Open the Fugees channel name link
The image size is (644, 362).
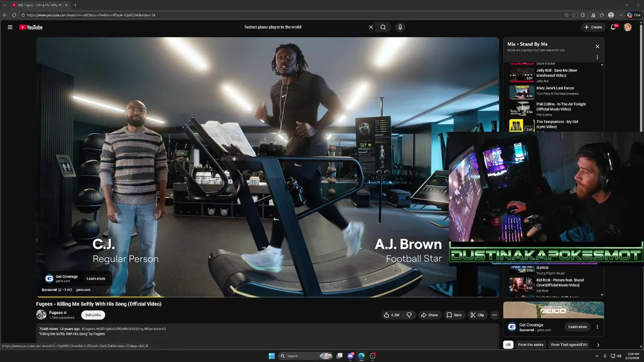click(56, 313)
